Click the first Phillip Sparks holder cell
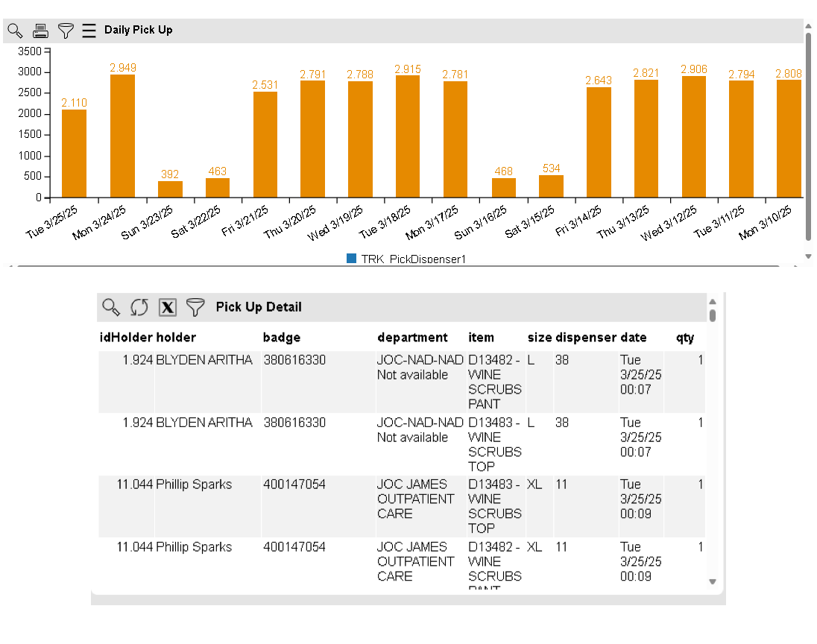 [x=194, y=484]
